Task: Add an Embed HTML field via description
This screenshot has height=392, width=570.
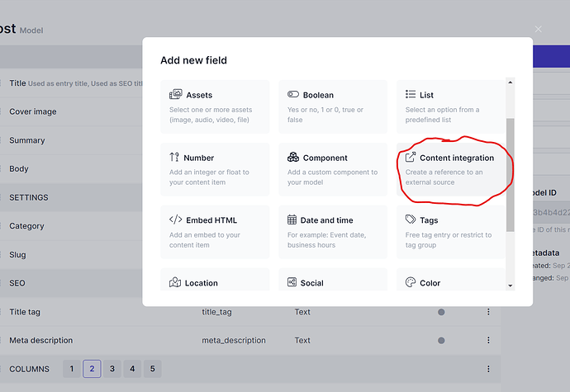Action: point(205,240)
